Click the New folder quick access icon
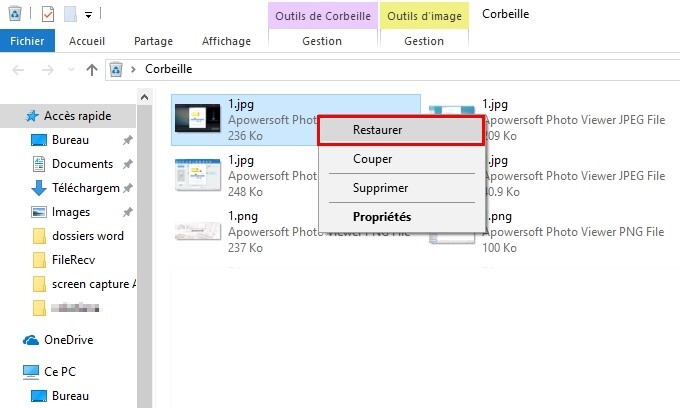This screenshot has height=408, width=680. 70,14
